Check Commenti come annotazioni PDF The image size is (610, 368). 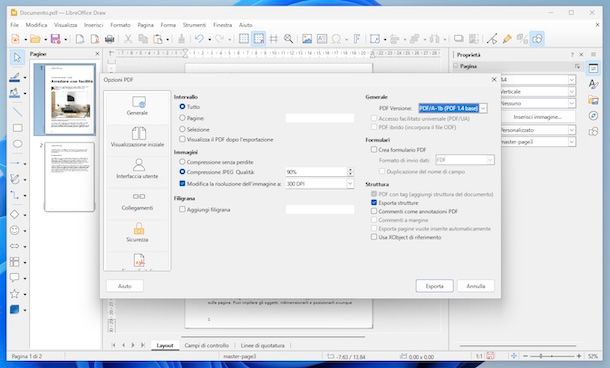(x=374, y=211)
